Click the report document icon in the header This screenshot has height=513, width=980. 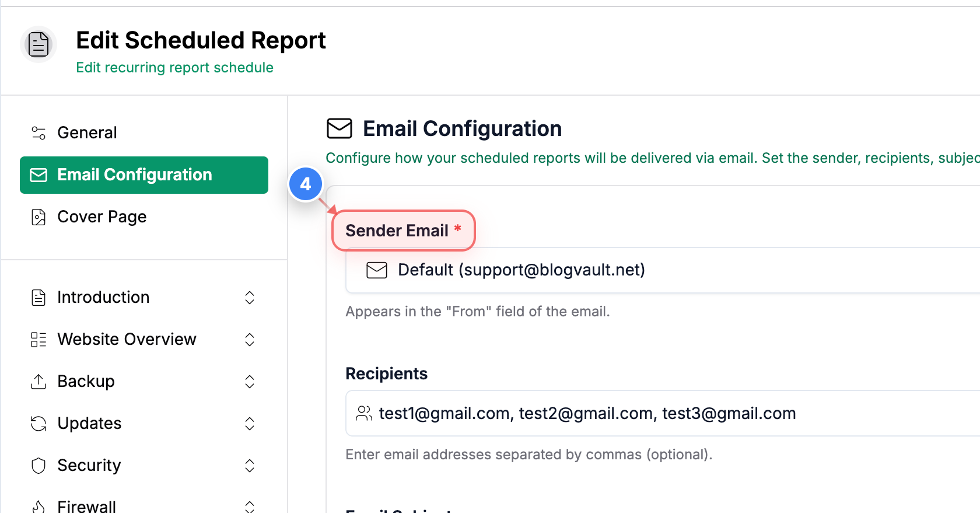coord(38,44)
